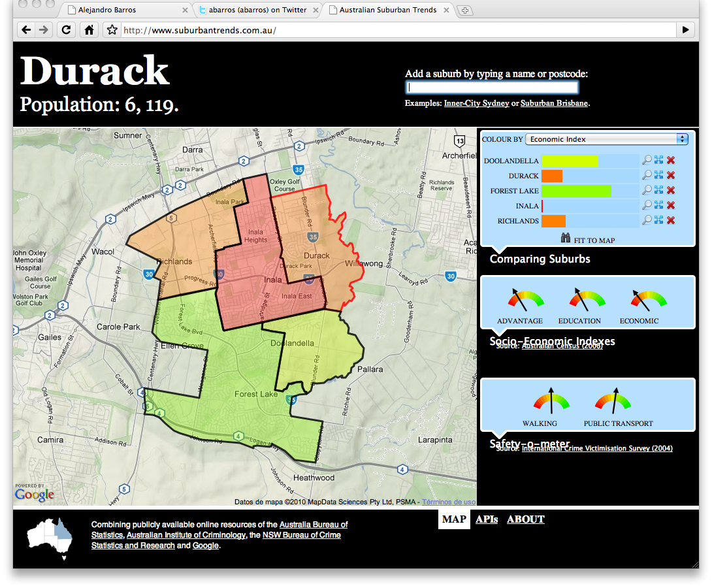Viewport: 712px width, 588px height.
Task: Click the Australia map logo in footer
Action: (50, 538)
